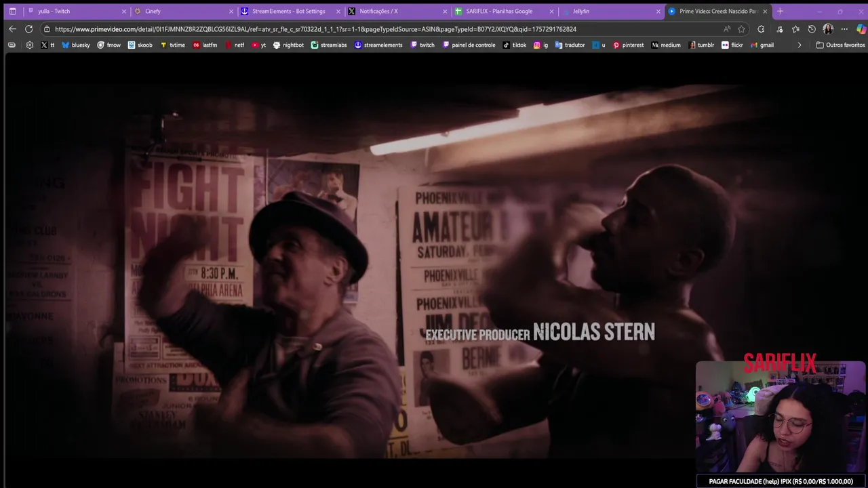Open the first bookmark bar icon
This screenshot has width=868, height=488.
(12, 45)
